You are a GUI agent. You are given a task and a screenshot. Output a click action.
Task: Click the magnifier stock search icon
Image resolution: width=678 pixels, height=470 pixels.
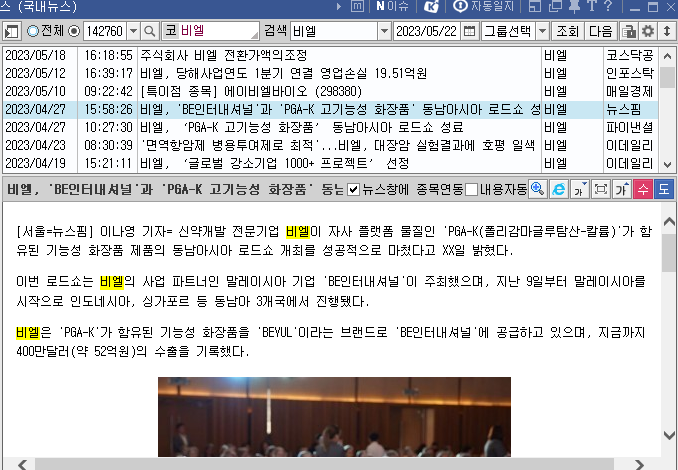click(150, 31)
